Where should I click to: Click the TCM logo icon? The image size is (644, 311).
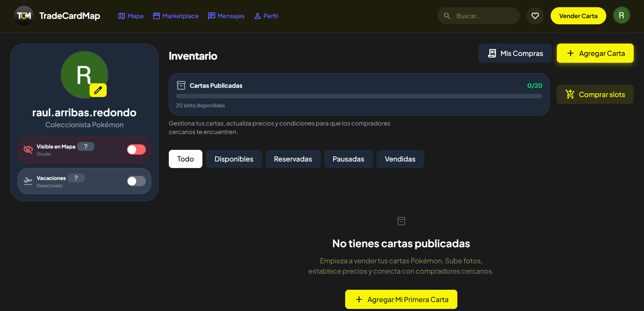(24, 16)
